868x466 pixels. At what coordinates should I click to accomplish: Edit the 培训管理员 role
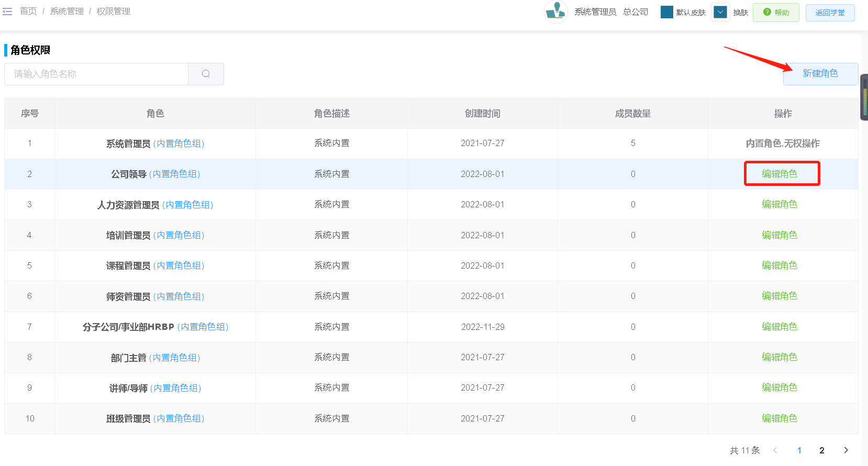pyautogui.click(x=779, y=235)
